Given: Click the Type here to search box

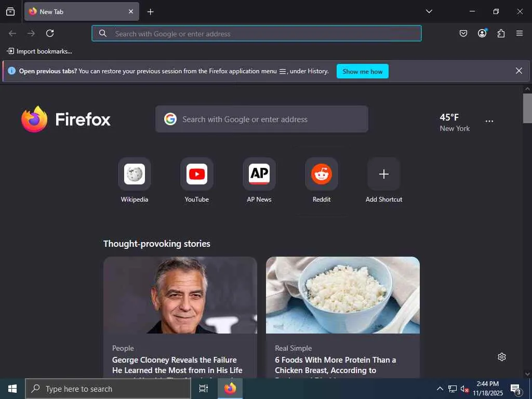Looking at the screenshot, I should pyautogui.click(x=108, y=389).
